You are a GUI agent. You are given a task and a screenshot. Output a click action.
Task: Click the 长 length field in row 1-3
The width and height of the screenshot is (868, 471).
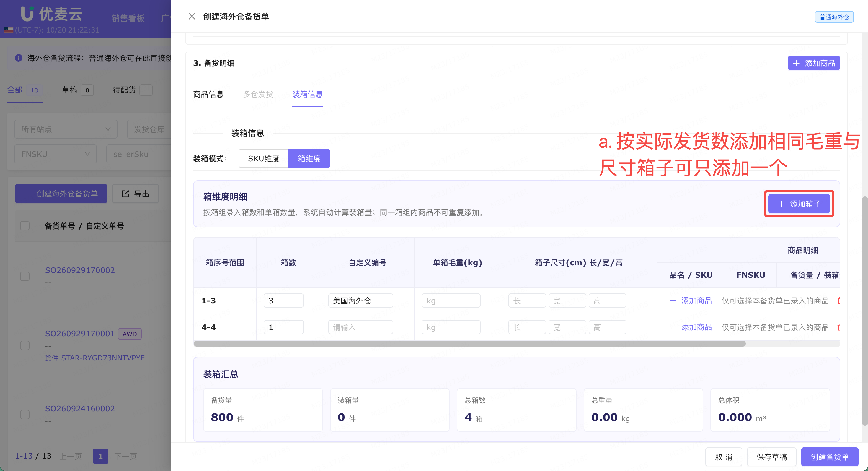pos(527,301)
